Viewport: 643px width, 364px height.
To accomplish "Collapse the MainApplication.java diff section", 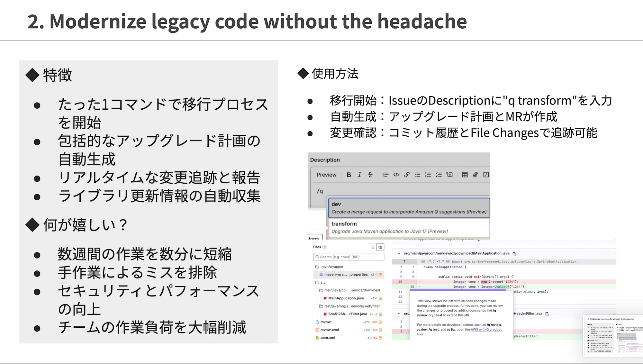I will point(399,253).
